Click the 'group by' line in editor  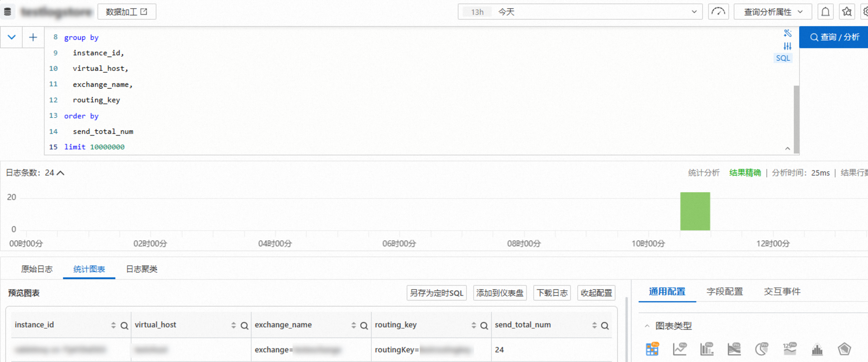(x=81, y=37)
